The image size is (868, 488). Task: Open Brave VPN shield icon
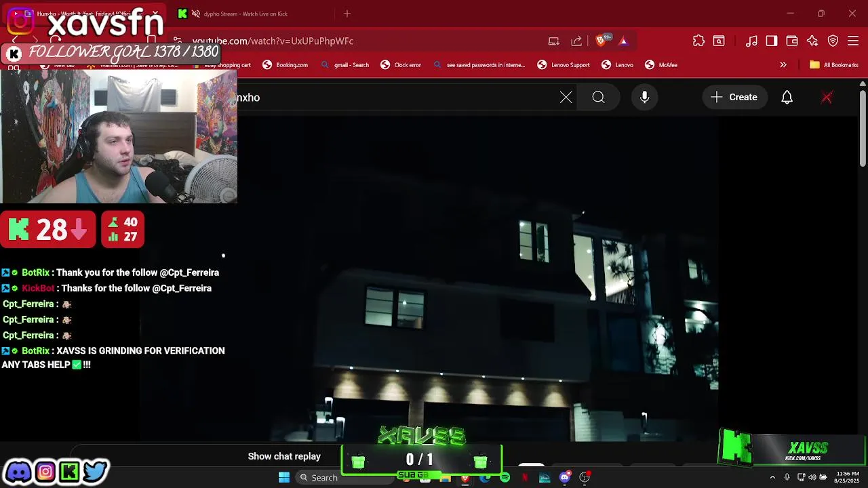tap(833, 41)
